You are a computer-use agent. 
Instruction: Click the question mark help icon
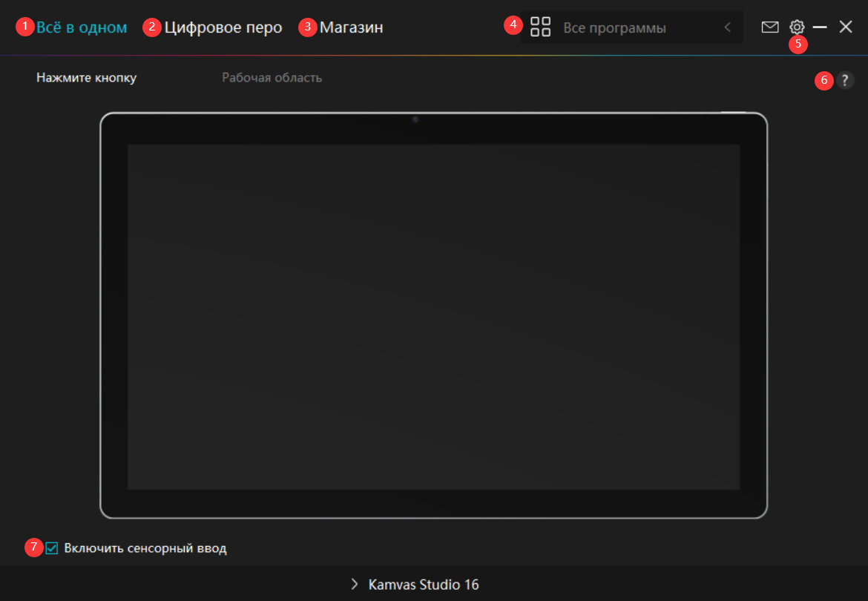tap(845, 81)
